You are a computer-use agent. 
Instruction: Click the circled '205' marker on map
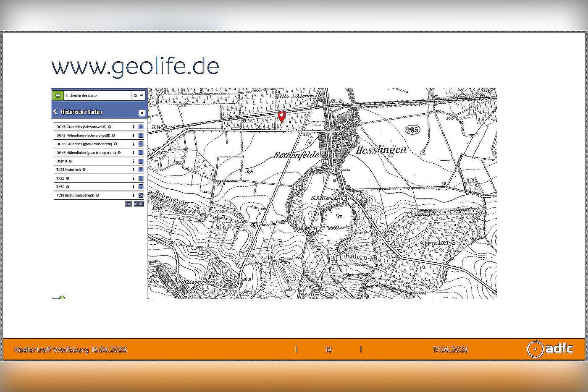(x=412, y=130)
